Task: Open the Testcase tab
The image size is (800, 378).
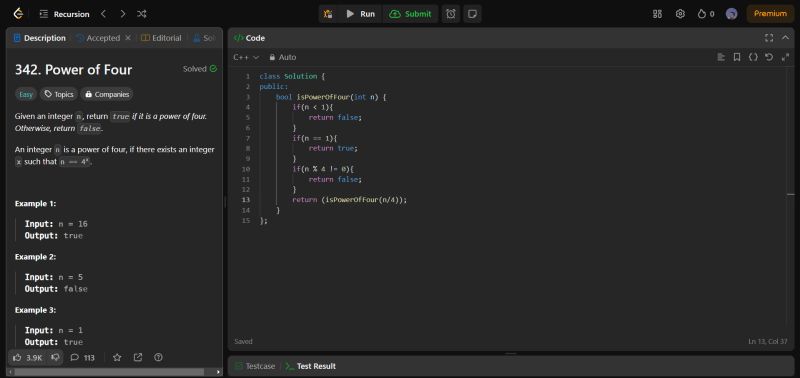Action: click(x=255, y=366)
